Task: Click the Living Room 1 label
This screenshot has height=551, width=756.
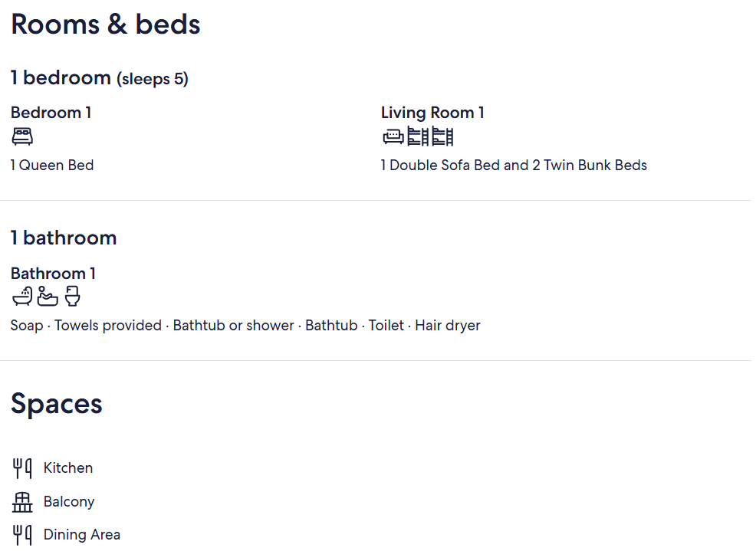Action: point(432,113)
